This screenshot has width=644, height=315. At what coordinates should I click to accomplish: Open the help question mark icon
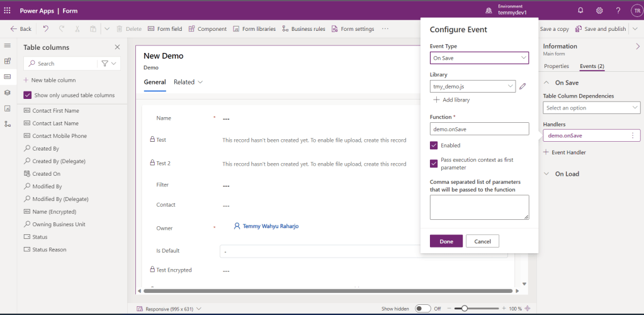tap(618, 11)
